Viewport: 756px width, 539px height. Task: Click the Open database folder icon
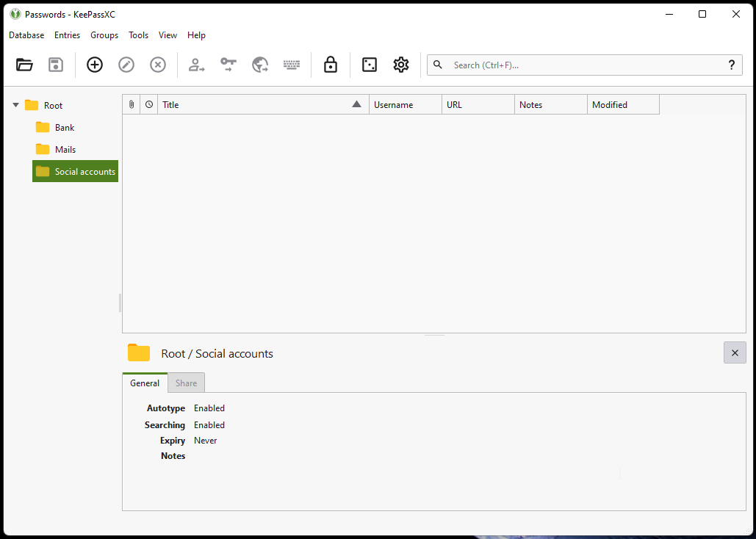click(24, 65)
